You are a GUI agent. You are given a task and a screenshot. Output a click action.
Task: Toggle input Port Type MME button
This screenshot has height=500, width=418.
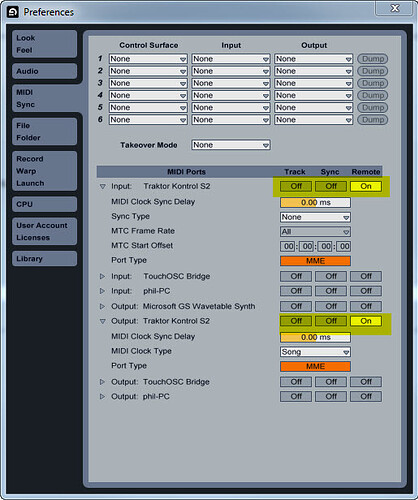coord(315,261)
